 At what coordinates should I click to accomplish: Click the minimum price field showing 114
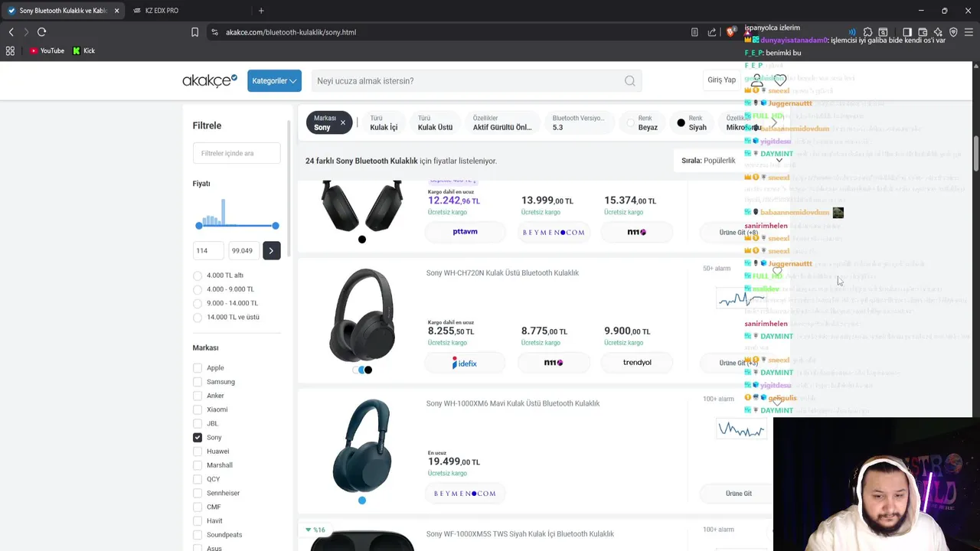[x=208, y=250]
